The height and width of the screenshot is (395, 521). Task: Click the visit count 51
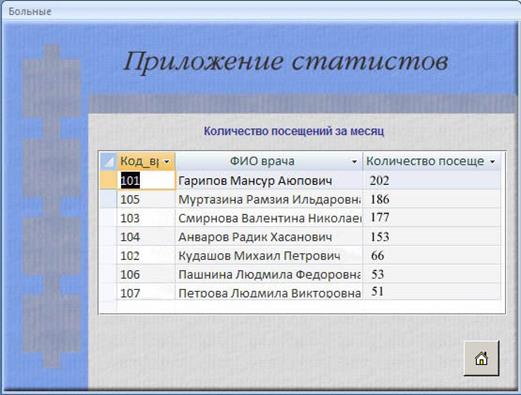click(432, 292)
